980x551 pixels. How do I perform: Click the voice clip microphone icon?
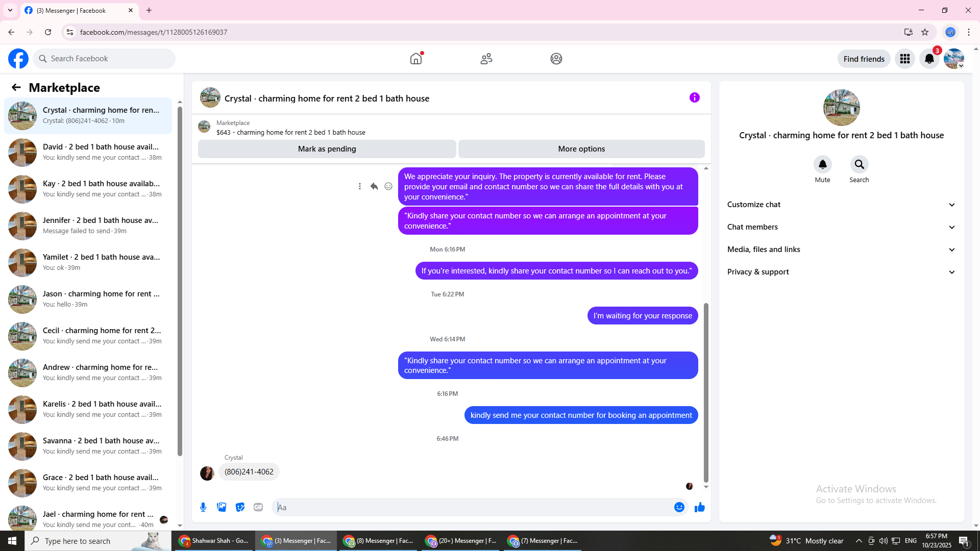coord(203,507)
